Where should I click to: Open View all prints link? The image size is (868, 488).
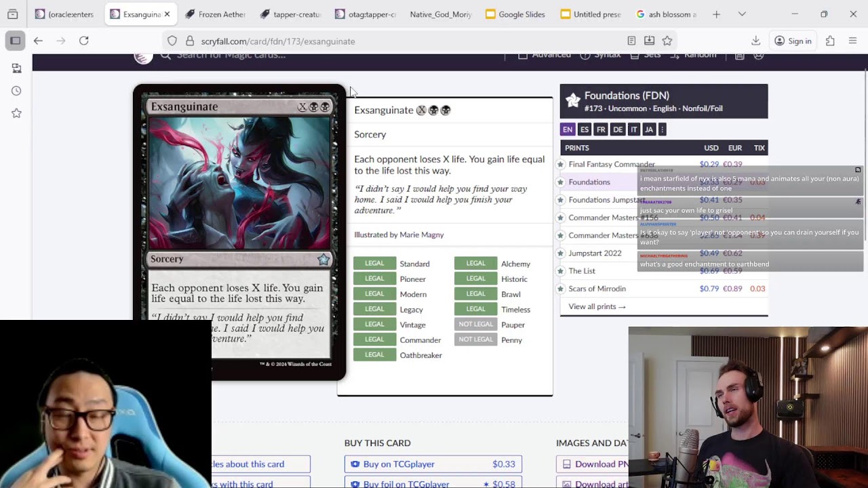[597, 306]
